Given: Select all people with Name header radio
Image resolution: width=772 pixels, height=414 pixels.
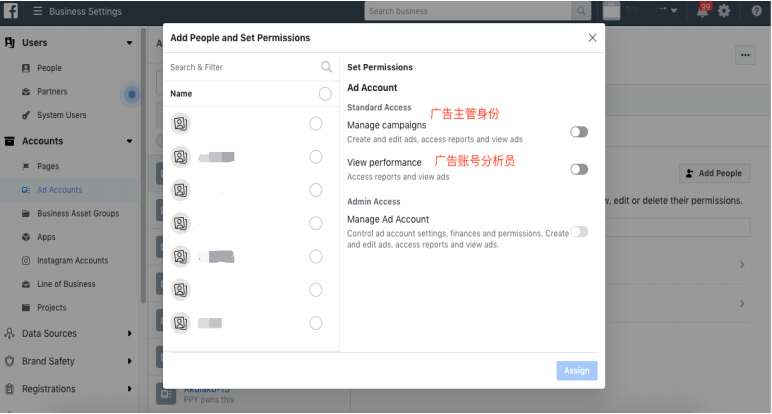Looking at the screenshot, I should [x=325, y=94].
